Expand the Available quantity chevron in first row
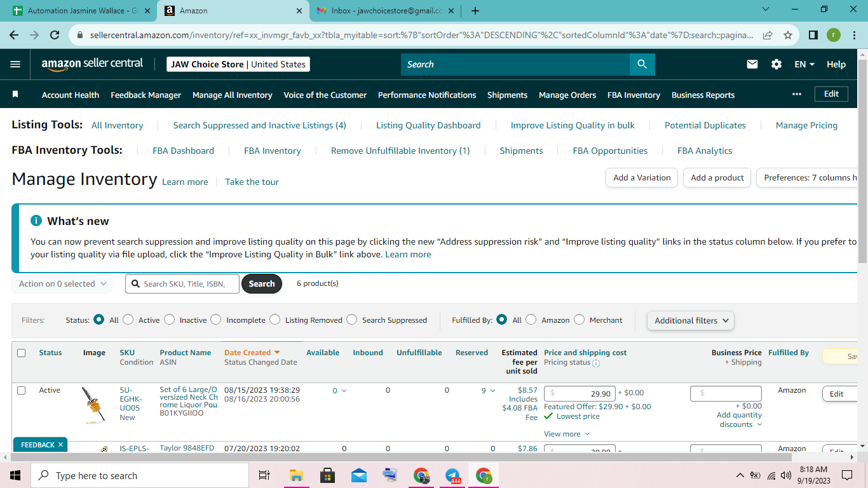 click(344, 391)
